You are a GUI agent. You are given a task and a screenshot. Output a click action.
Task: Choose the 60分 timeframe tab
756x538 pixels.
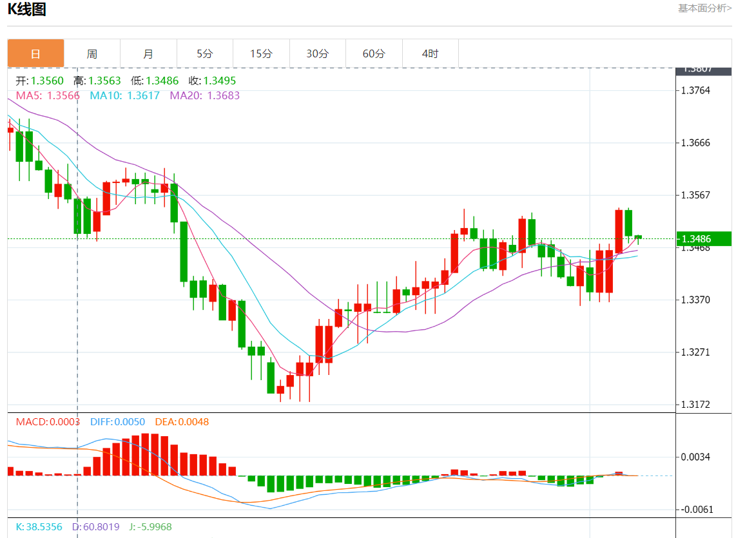coord(374,53)
